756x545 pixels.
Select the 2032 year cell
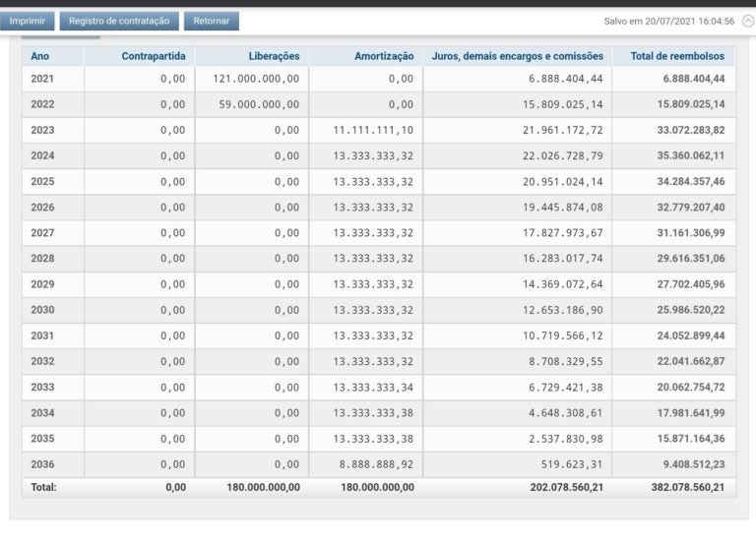coord(42,361)
